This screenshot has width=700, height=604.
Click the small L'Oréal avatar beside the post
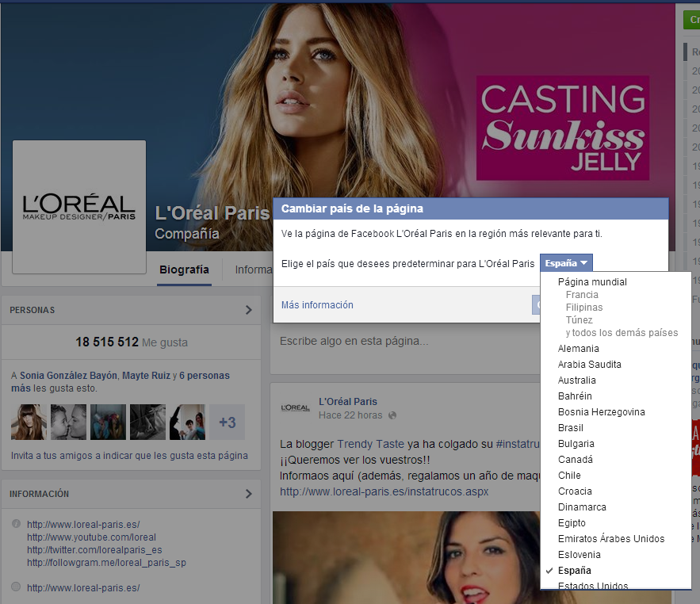(x=295, y=407)
